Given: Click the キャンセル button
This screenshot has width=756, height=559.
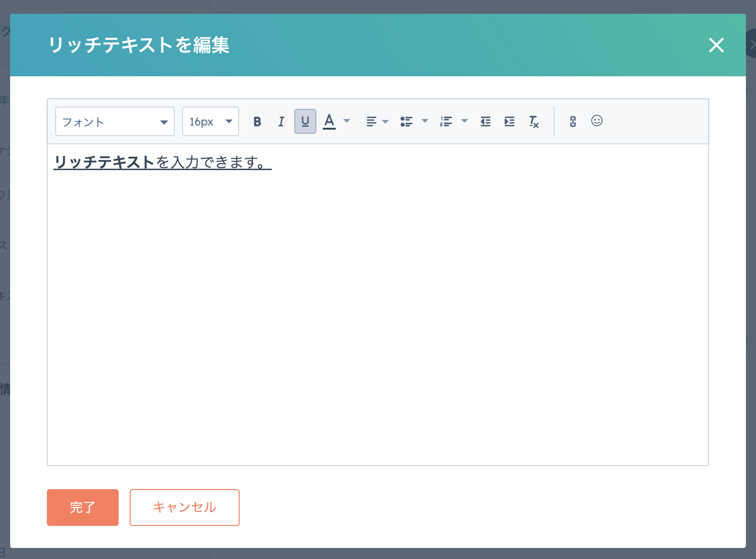Looking at the screenshot, I should tap(184, 507).
